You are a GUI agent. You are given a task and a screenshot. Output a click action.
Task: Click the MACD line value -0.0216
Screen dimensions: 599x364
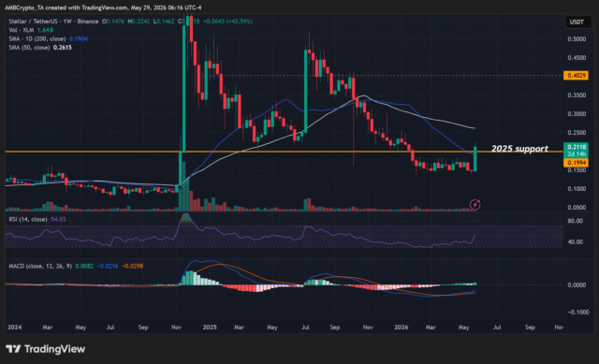click(108, 266)
